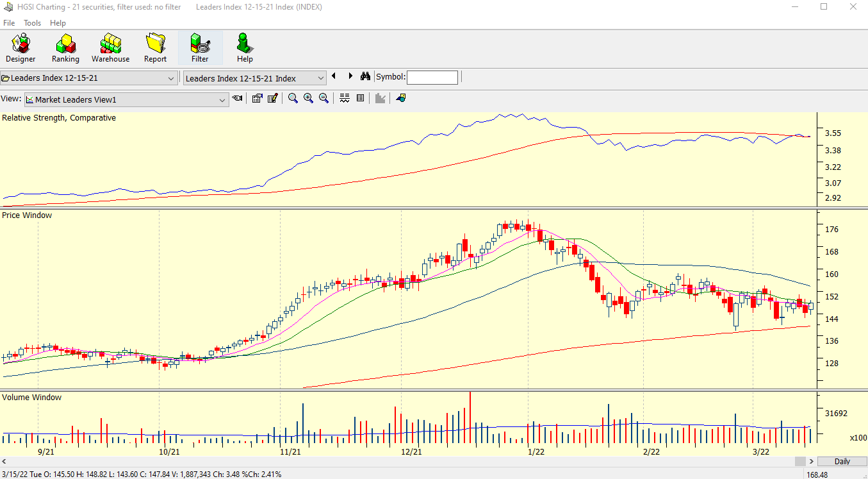This screenshot has height=479, width=868.
Task: Click the Relative Strength, Comparative label
Action: [x=59, y=118]
